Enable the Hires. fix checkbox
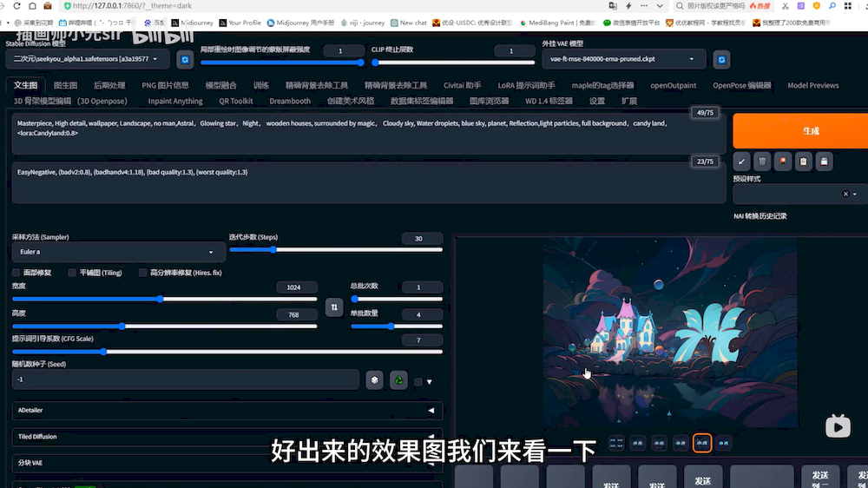Screen dimensions: 868x488 143,273
